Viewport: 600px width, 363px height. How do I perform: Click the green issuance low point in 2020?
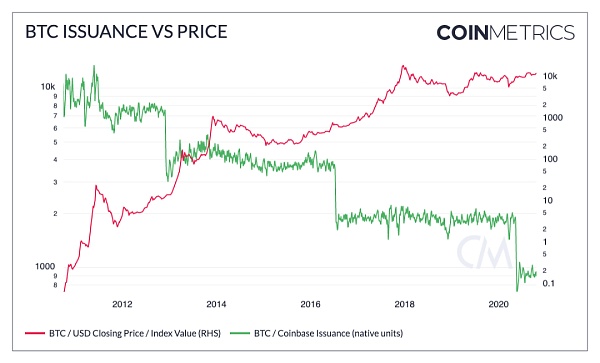pos(517,290)
